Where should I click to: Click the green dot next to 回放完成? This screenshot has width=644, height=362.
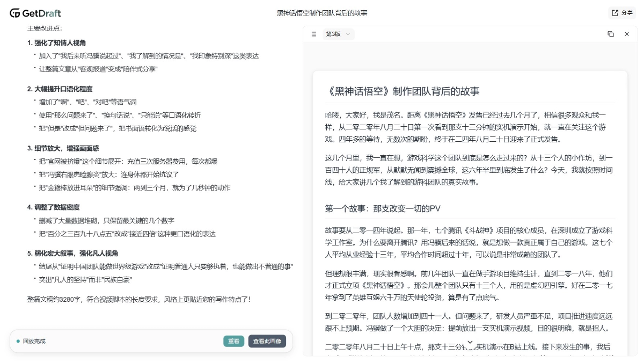point(18,341)
